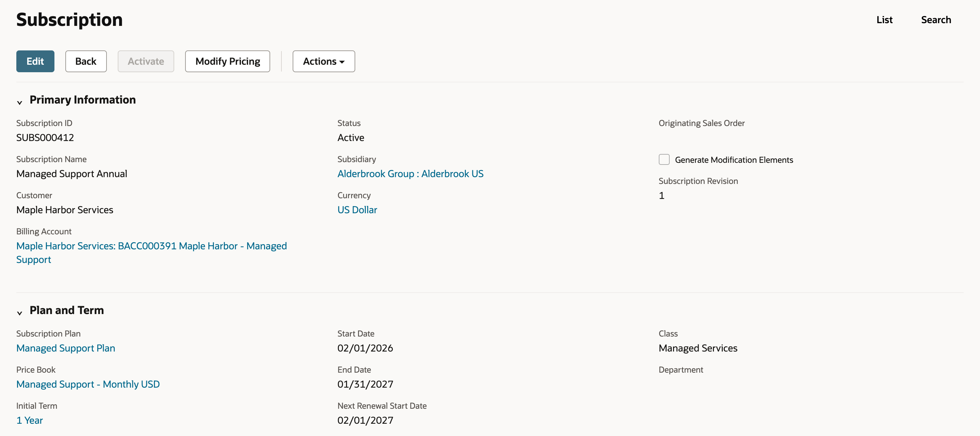Click the Subscription Revision value 1
Image resolution: width=980 pixels, height=436 pixels.
pos(661,195)
